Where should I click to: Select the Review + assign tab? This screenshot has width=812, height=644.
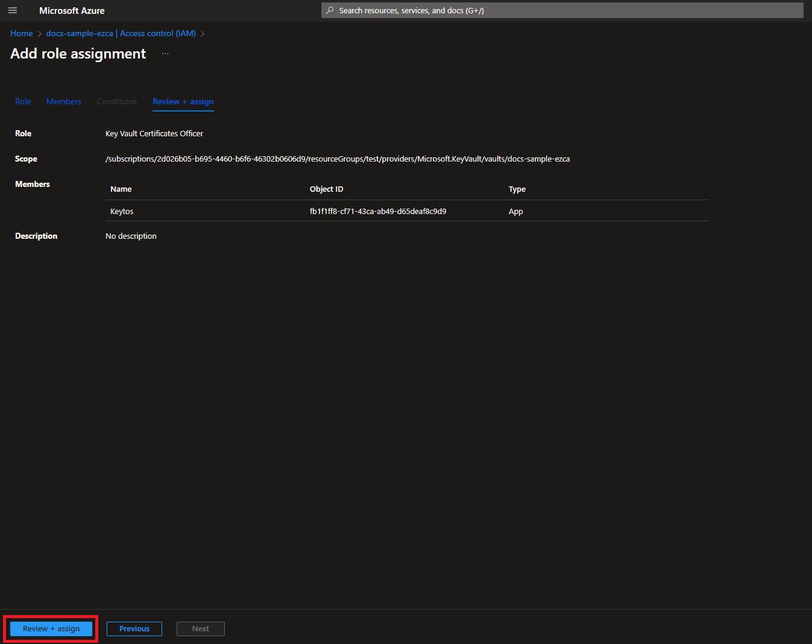coord(183,101)
